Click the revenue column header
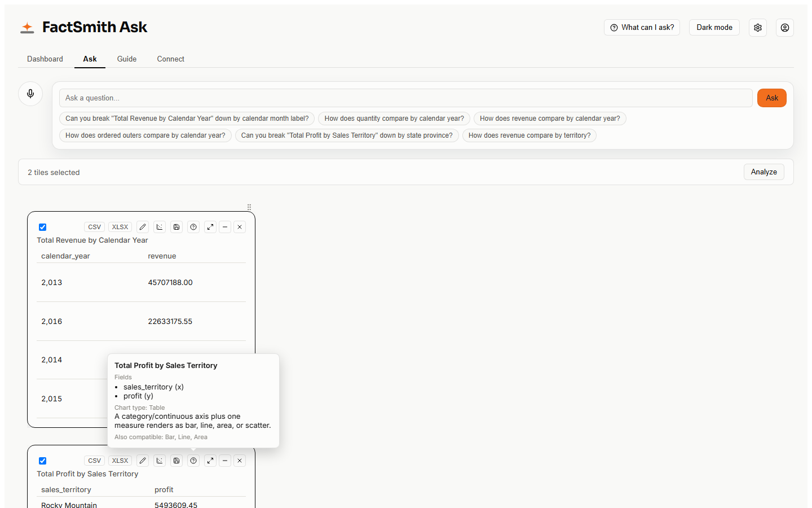Viewport: 812px width, 508px height. click(162, 256)
